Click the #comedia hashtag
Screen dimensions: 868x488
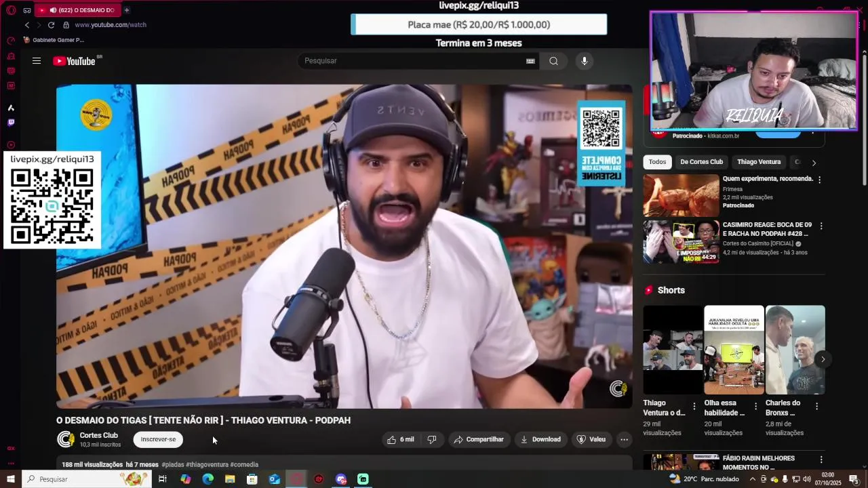click(244, 464)
